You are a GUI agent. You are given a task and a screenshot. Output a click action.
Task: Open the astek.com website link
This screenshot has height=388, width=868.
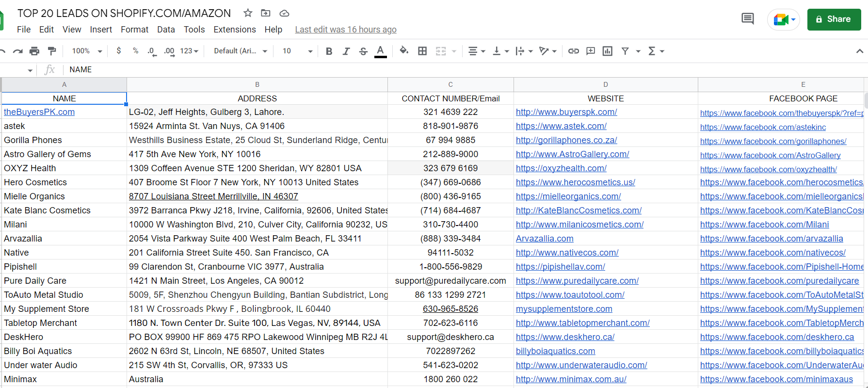pyautogui.click(x=561, y=126)
